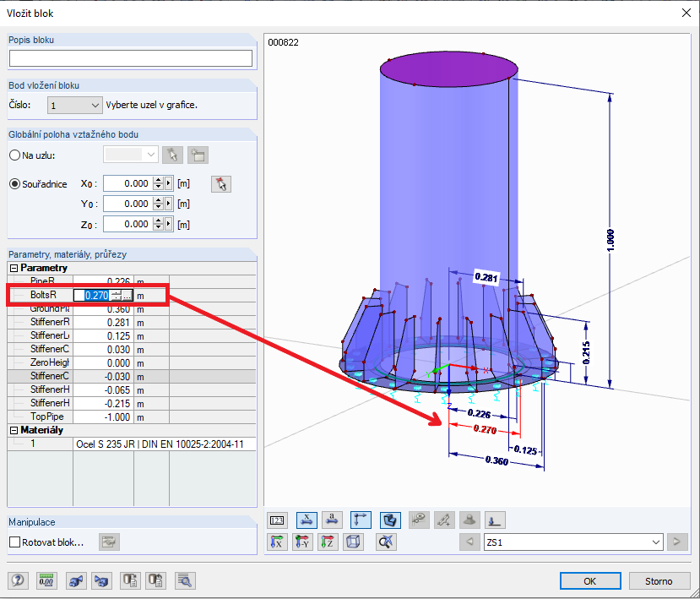700x599 pixels.
Task: Set view in Z direction
Action: coord(328,542)
